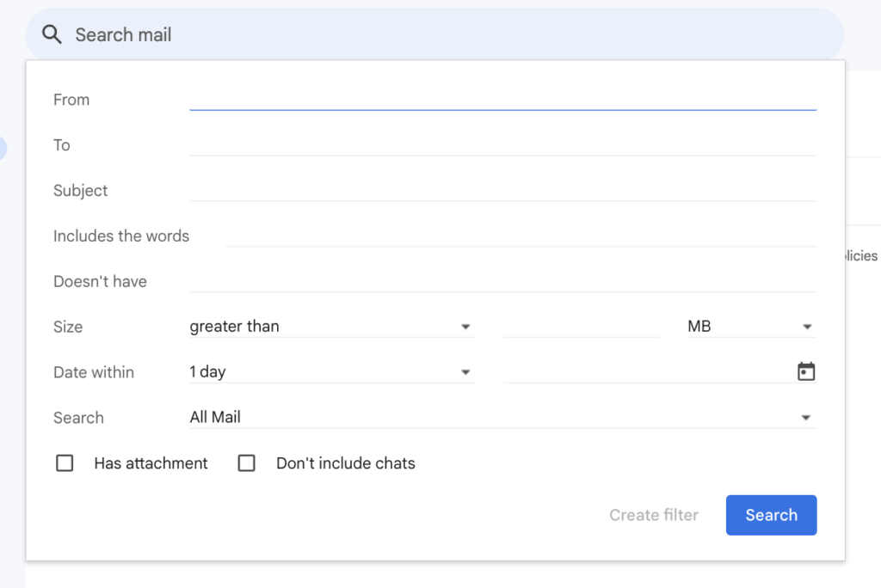Open the size comparison 'greater than' dropdown
The width and height of the screenshot is (881, 588).
point(331,327)
